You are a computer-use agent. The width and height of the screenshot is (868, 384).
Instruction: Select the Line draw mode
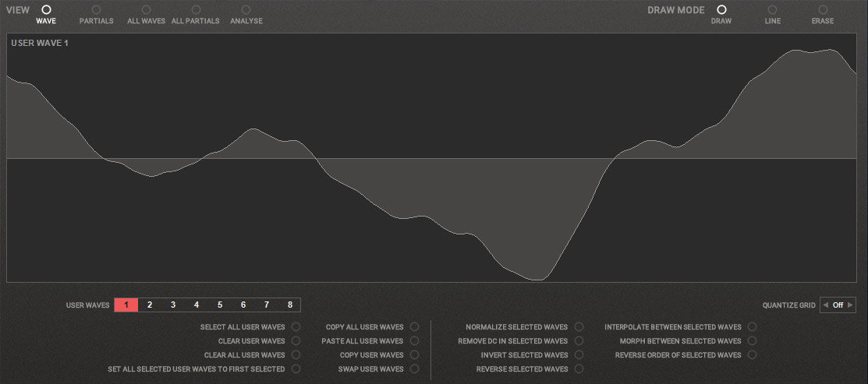coord(772,10)
